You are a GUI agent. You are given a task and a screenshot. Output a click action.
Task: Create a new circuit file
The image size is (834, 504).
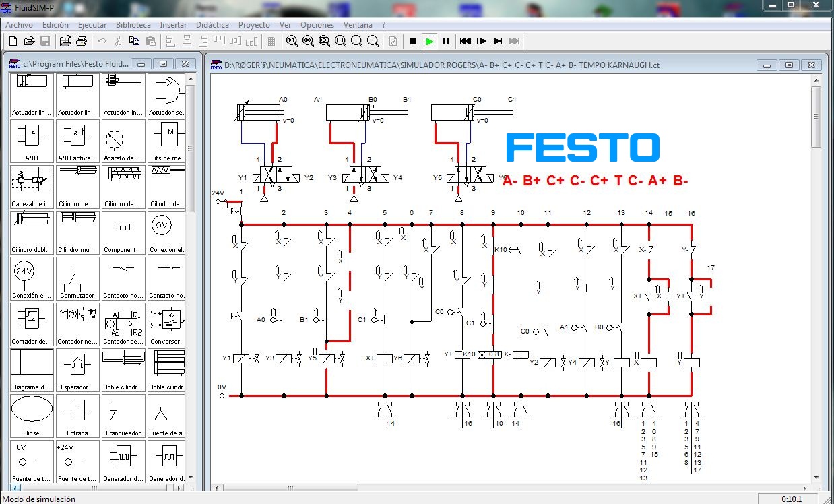[x=13, y=41]
